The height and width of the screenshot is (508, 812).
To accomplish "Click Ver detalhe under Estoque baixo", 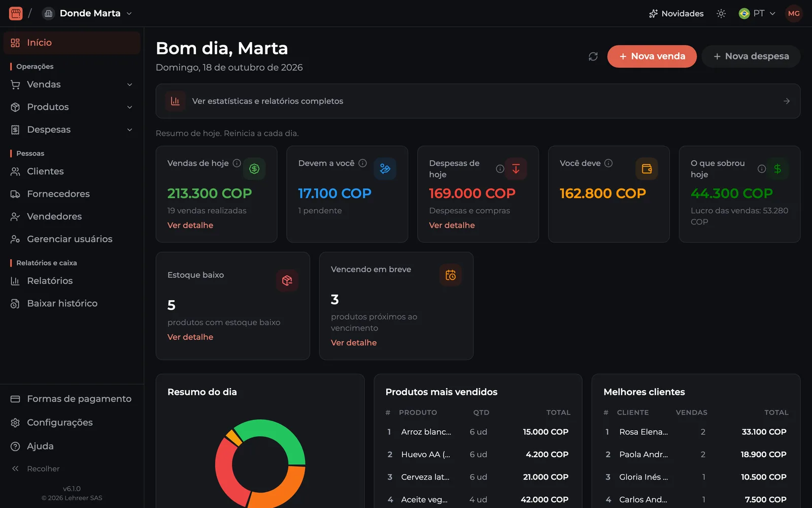I will (190, 337).
